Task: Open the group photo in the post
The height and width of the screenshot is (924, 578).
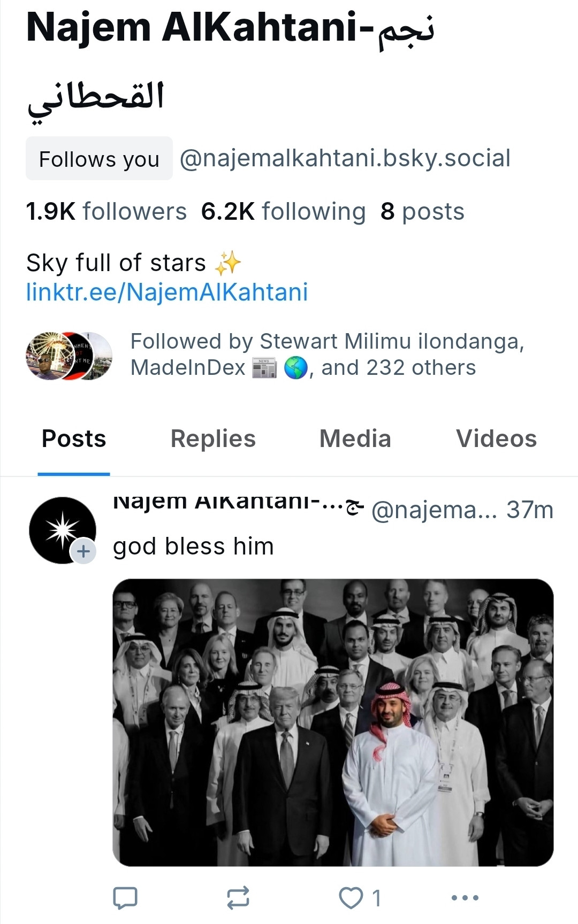Action: pos(333,722)
